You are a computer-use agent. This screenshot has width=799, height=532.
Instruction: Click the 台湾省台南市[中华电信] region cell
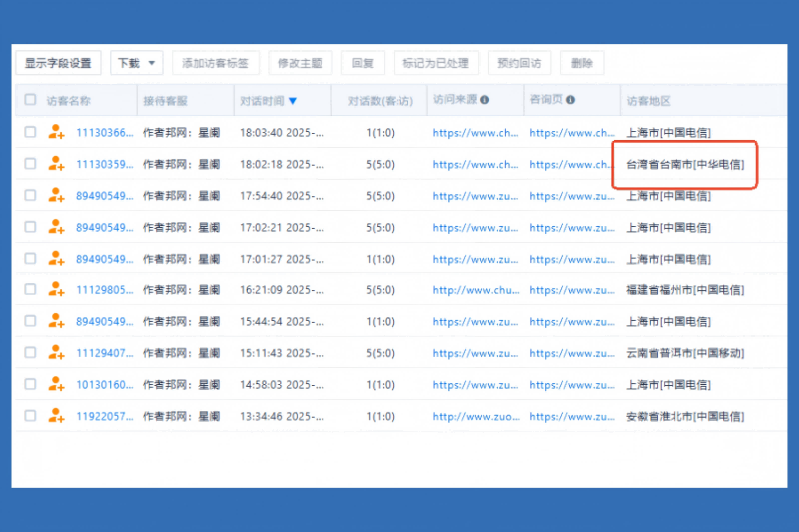[x=684, y=164]
